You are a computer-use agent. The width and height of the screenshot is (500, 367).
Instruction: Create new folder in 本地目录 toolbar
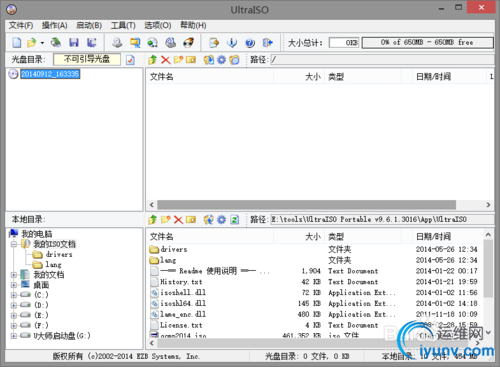pyautogui.click(x=166, y=220)
